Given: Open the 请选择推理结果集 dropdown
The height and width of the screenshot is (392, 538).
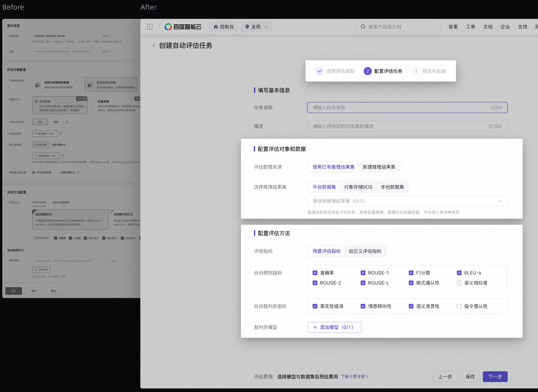Looking at the screenshot, I should click(x=407, y=201).
